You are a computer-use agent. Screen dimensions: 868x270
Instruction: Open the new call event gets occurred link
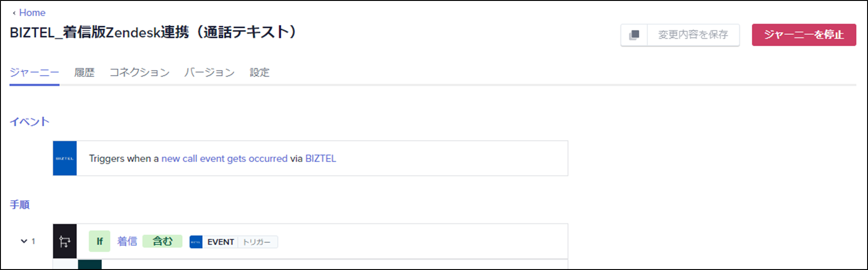click(225, 158)
